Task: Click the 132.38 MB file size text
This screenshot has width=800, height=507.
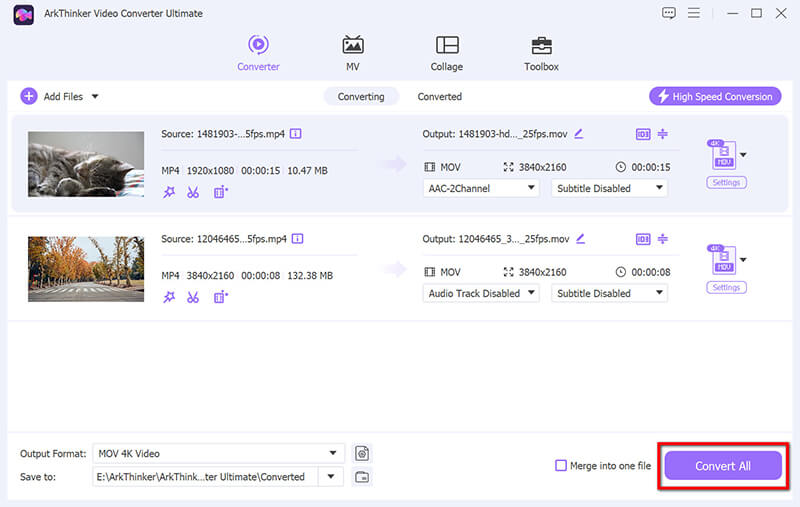Action: click(310, 275)
